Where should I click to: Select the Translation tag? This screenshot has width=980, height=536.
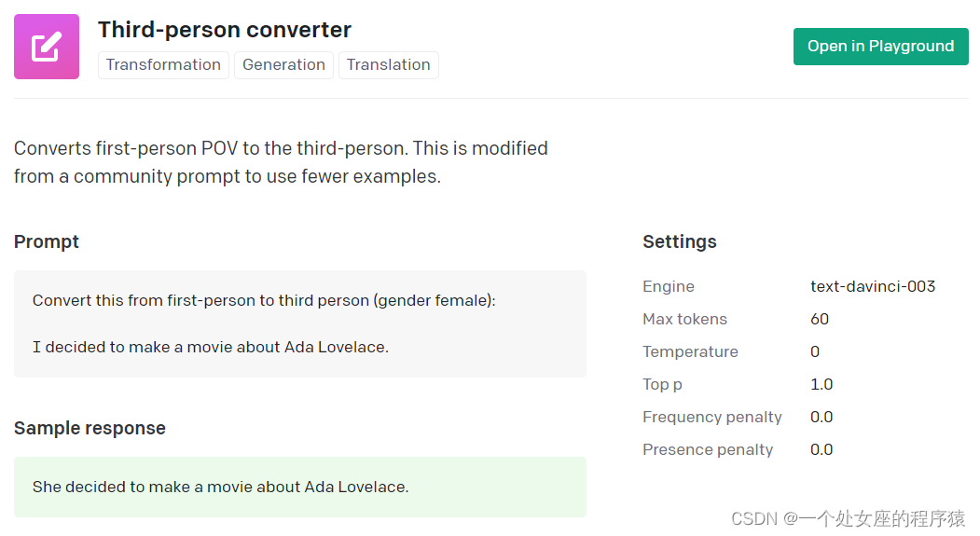pyautogui.click(x=388, y=65)
